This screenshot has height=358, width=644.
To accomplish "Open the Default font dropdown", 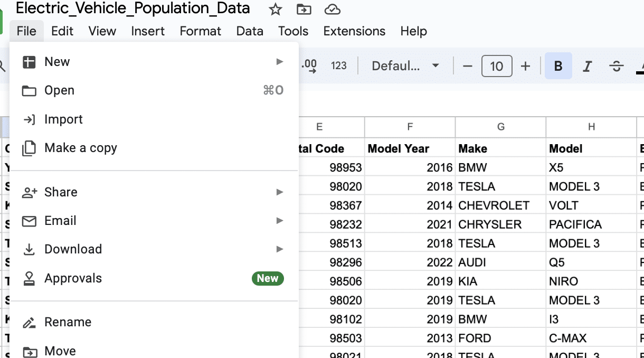I will coord(405,66).
